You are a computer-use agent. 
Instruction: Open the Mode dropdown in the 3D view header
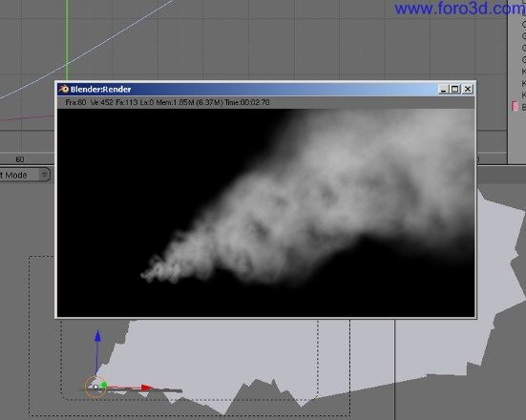(24, 175)
